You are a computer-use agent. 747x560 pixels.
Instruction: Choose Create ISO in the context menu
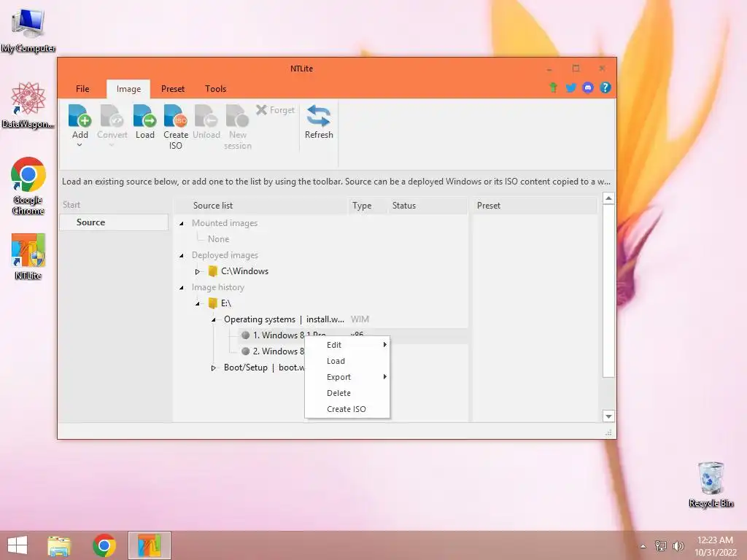coord(347,409)
